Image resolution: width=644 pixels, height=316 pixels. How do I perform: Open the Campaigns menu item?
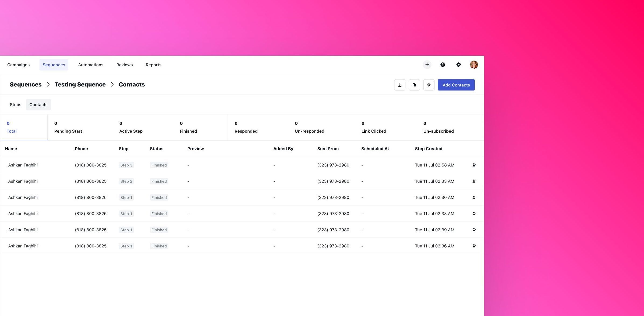coord(19,65)
